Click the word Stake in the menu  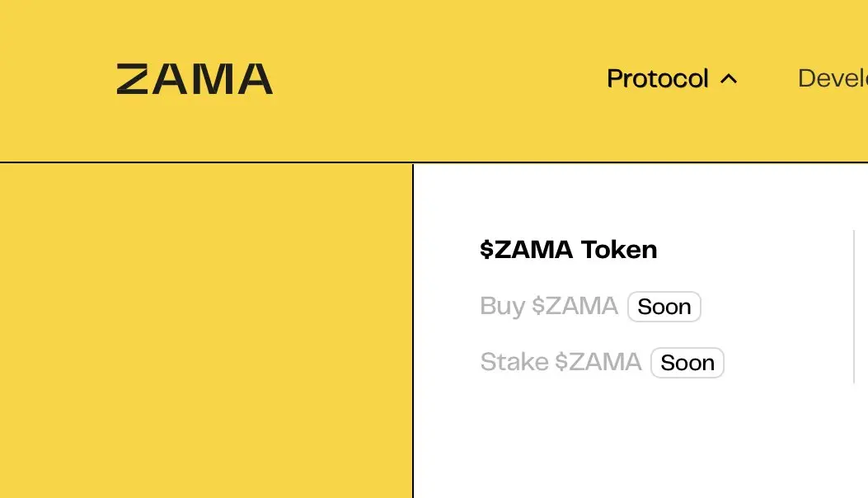[514, 362]
